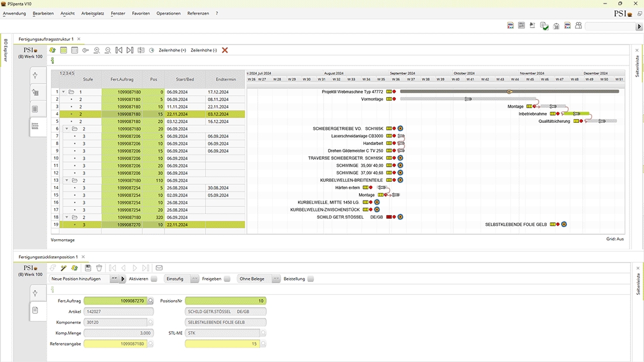This screenshot has height=362, width=644.
Task: Click the envelope mail icon in the lower toolbar
Action: tap(159, 268)
